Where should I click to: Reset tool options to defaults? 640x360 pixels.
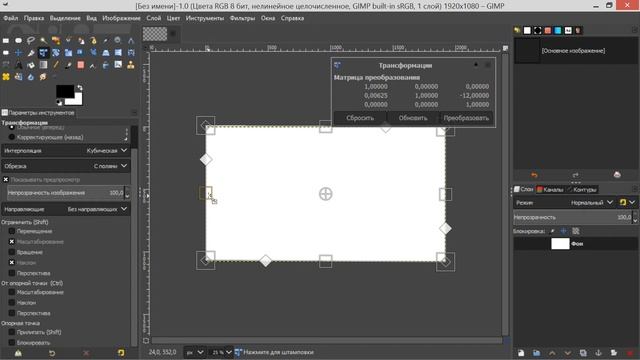click(x=121, y=353)
